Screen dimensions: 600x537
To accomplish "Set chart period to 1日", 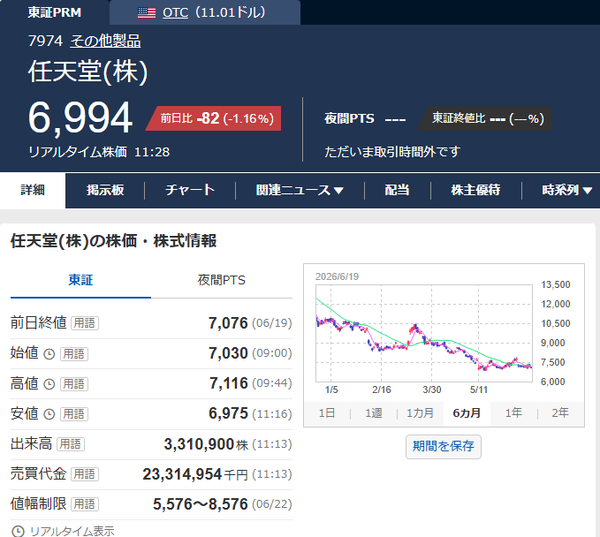I will pos(327,413).
